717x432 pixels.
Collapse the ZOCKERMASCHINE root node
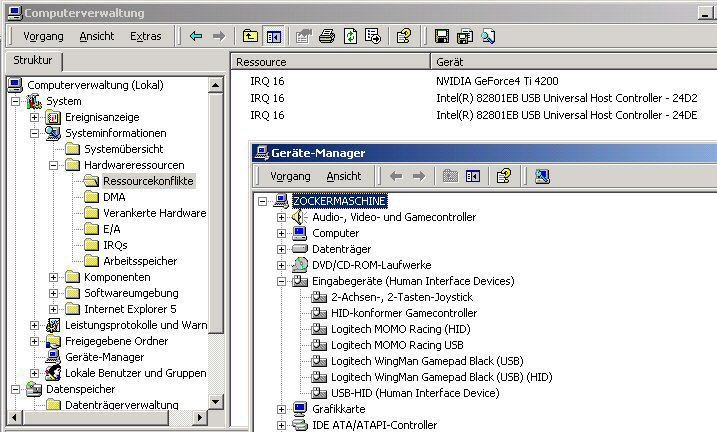tap(262, 201)
